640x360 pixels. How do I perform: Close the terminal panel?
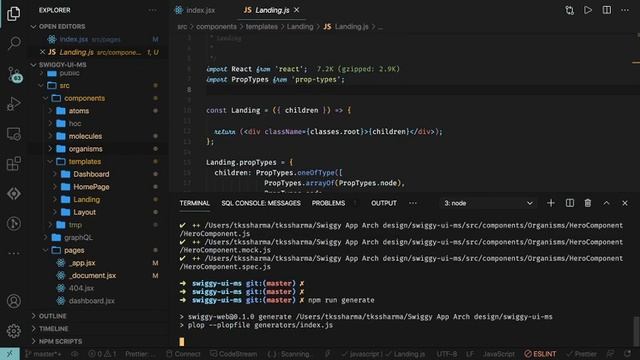click(x=625, y=203)
